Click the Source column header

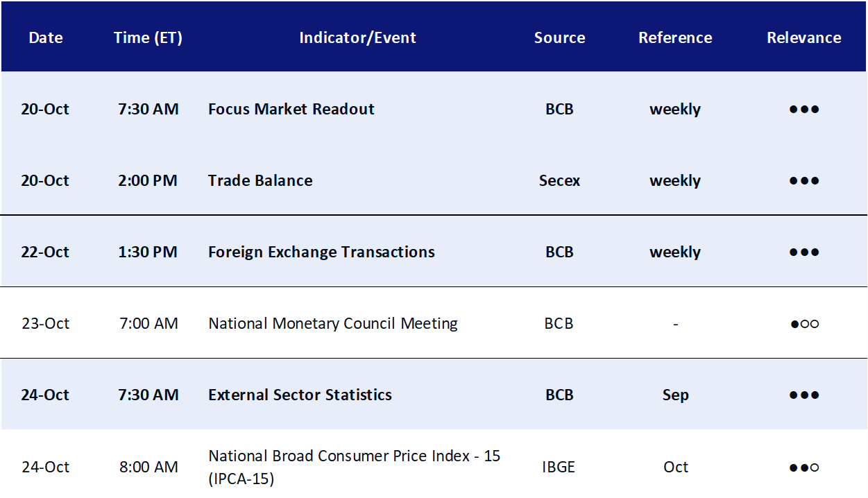click(x=559, y=38)
